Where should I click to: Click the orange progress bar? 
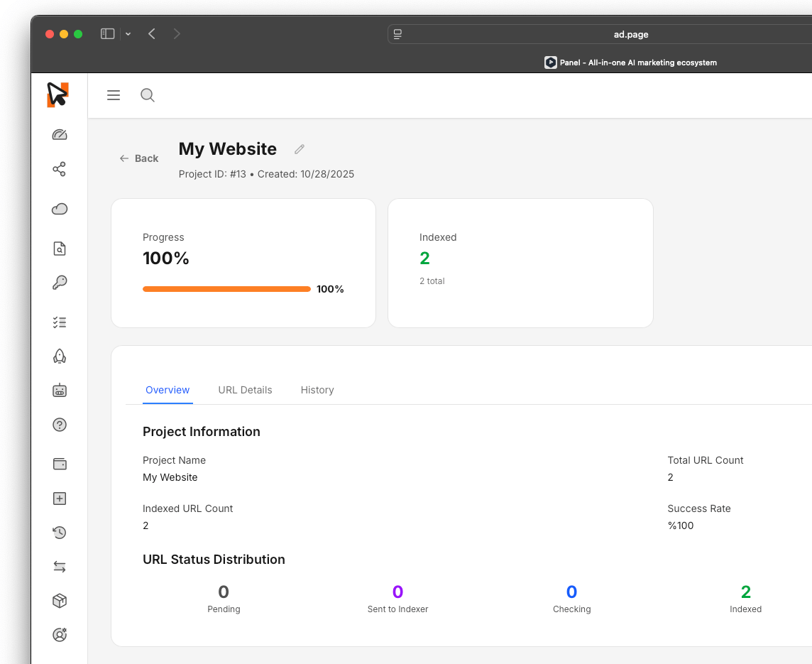pos(226,289)
